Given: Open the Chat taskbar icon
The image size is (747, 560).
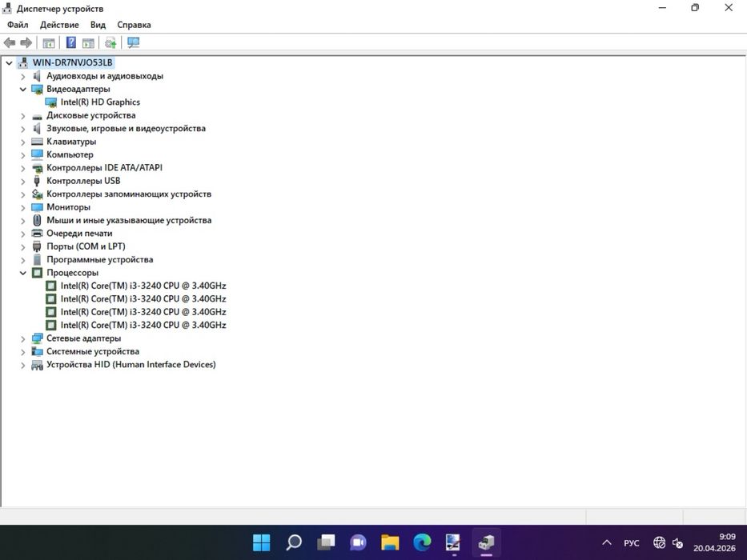Looking at the screenshot, I should pyautogui.click(x=358, y=542).
